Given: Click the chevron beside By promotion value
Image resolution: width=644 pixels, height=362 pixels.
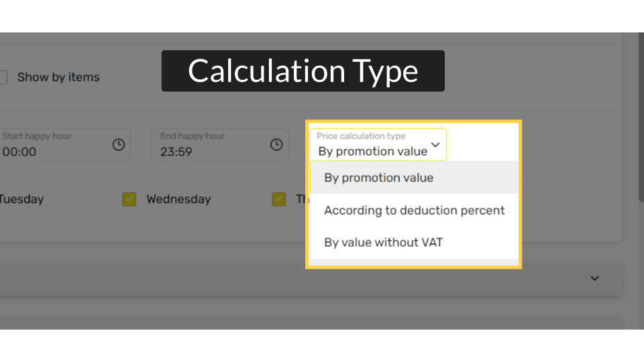Looking at the screenshot, I should click(435, 145).
